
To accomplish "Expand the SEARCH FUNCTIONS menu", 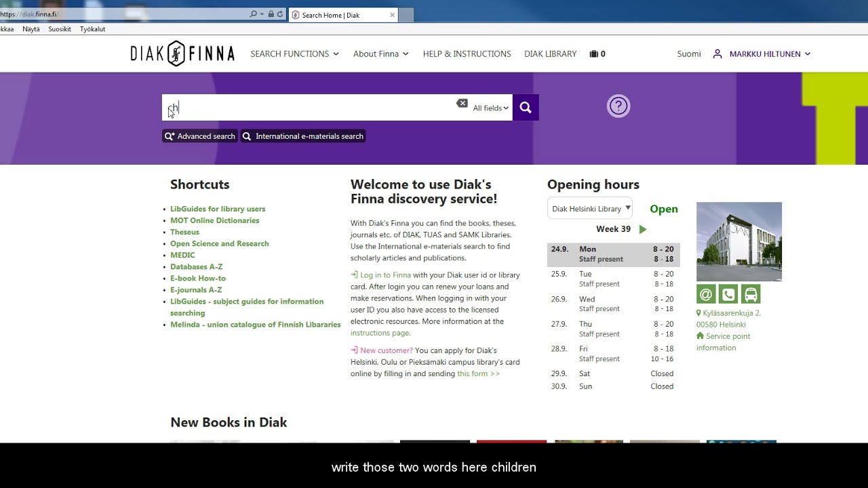I will [294, 54].
